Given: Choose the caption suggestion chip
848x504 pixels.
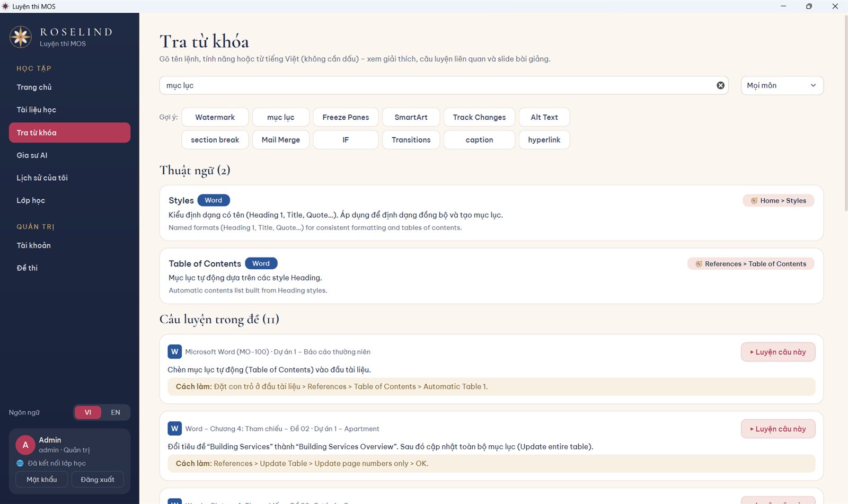Looking at the screenshot, I should (x=479, y=140).
